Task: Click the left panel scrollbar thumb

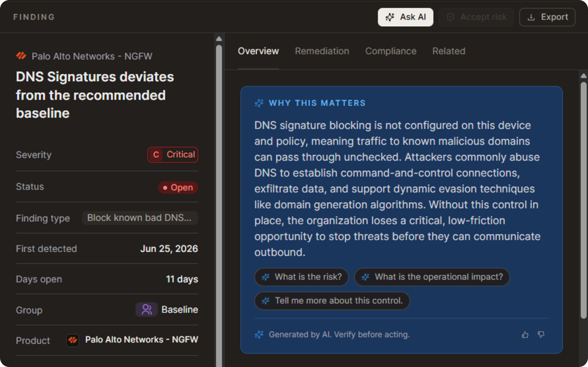Action: [219, 206]
